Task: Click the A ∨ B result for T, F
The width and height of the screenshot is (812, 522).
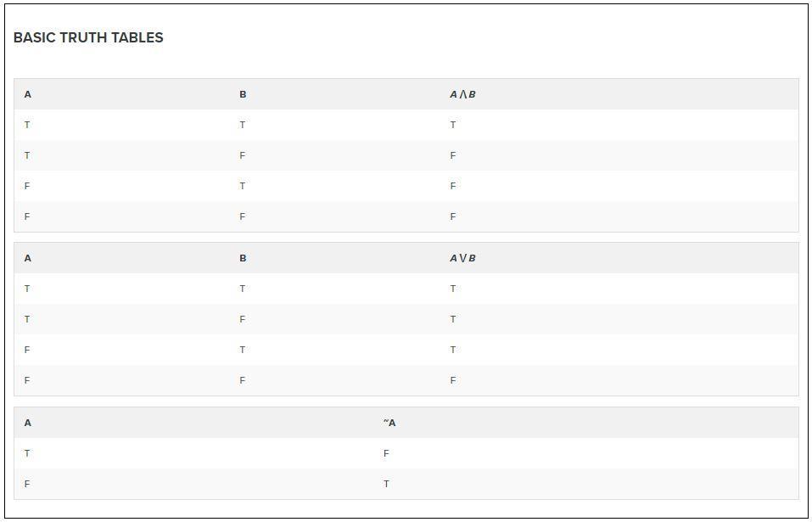Action: pos(453,319)
